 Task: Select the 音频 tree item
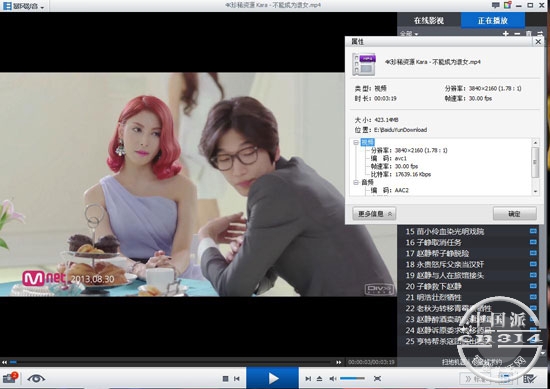[367, 182]
